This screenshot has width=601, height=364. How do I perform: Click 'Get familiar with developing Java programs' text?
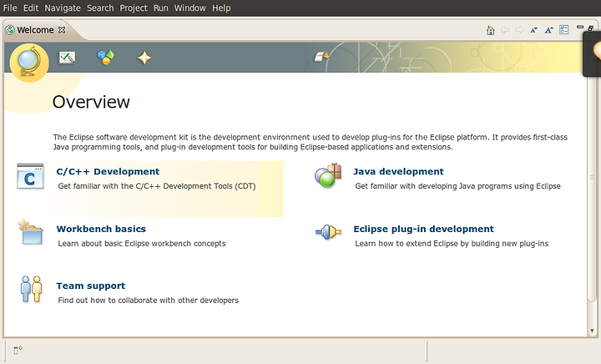(x=457, y=186)
